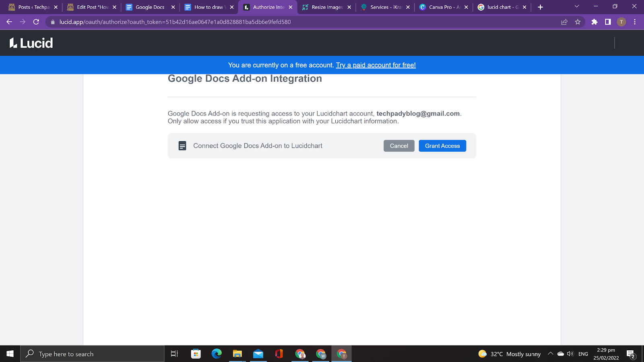
Task: Go forward in browser history
Action: [x=23, y=22]
